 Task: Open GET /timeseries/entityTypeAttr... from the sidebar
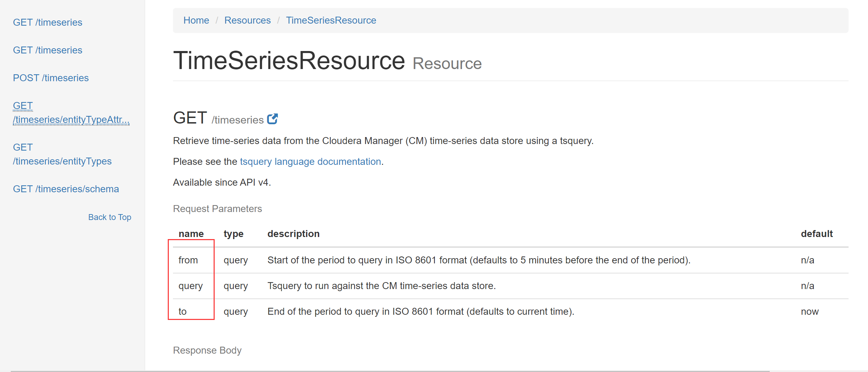[71, 112]
